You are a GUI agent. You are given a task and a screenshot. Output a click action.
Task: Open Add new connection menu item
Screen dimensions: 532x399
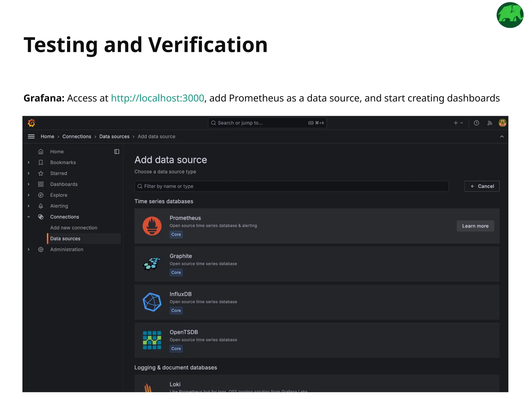coord(74,228)
